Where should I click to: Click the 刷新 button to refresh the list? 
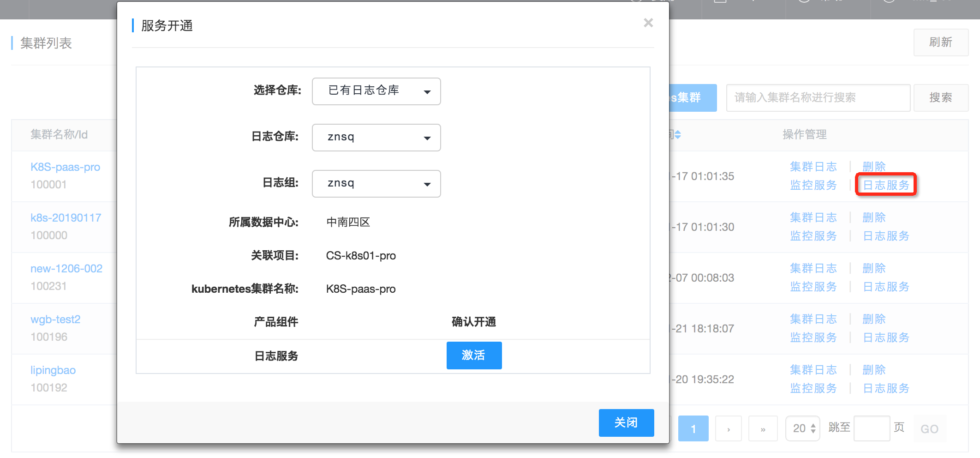tap(940, 42)
